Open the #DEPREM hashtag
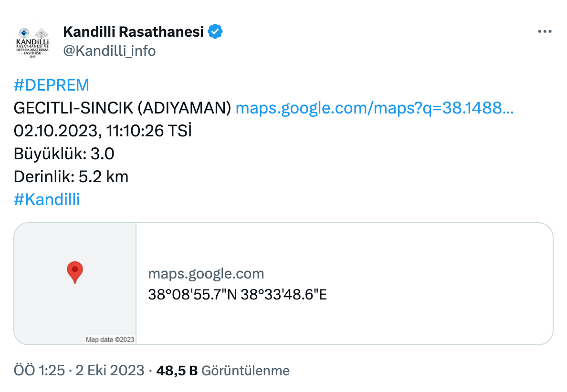This screenshot has height=392, width=567. [x=52, y=85]
